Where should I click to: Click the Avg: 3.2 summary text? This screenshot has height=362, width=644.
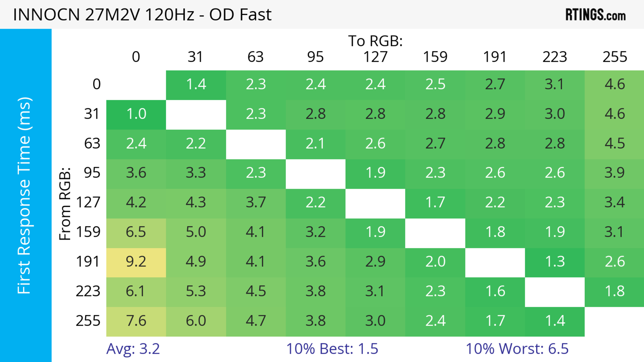[133, 349]
